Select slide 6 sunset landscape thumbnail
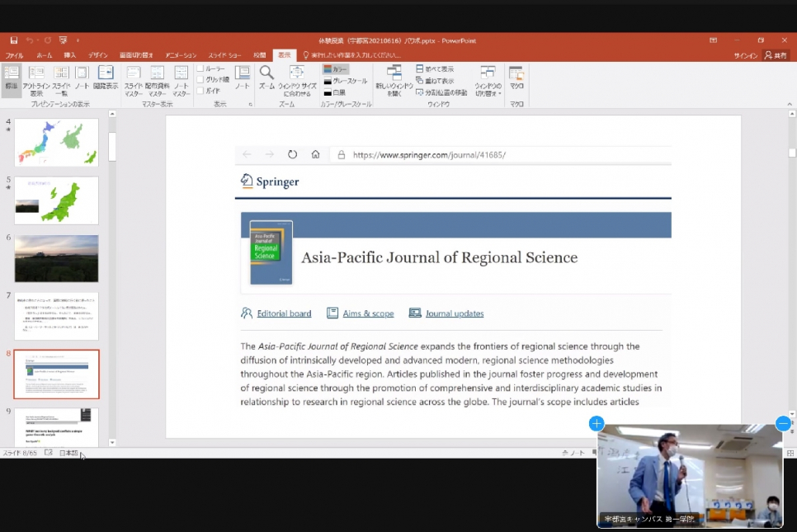Screen dimensions: 797x532 (56, 258)
